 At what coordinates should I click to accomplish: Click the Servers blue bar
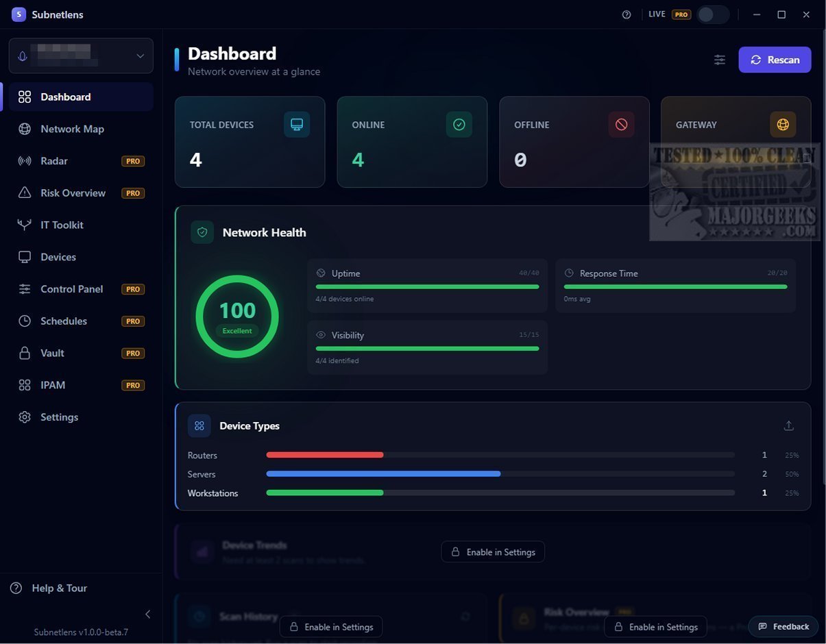click(x=383, y=474)
